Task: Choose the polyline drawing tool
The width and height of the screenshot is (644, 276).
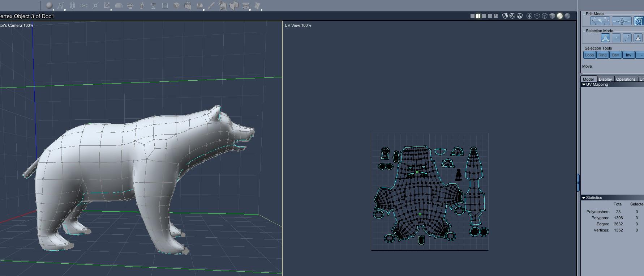Action: [60, 5]
